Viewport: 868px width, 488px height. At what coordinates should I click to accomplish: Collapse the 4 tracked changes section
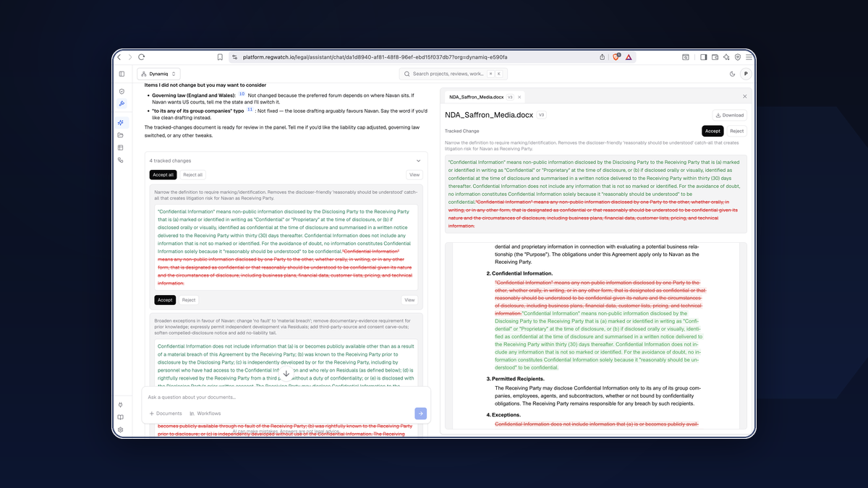pos(418,160)
